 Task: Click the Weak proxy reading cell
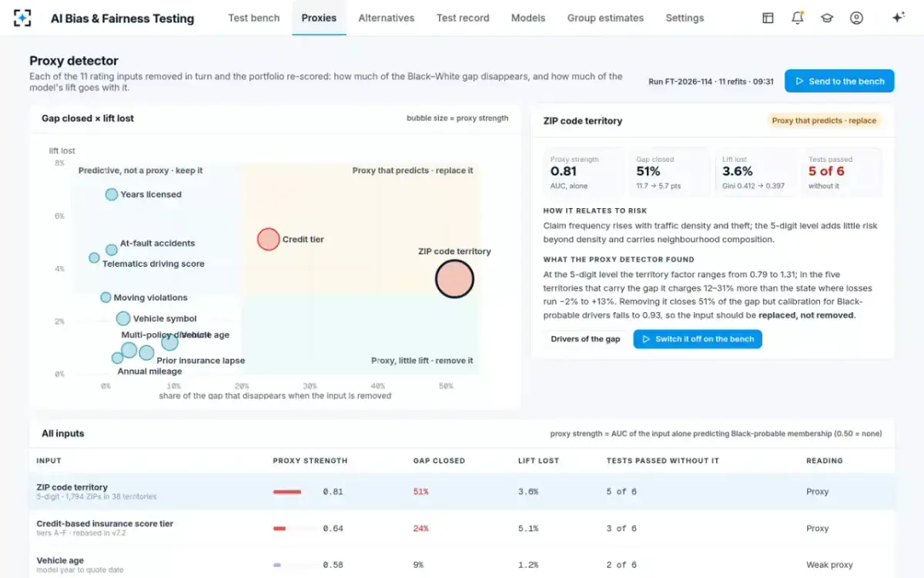pyautogui.click(x=829, y=565)
